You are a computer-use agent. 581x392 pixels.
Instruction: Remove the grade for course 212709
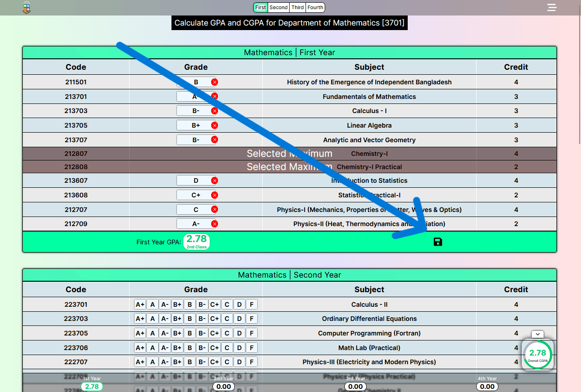tap(214, 224)
